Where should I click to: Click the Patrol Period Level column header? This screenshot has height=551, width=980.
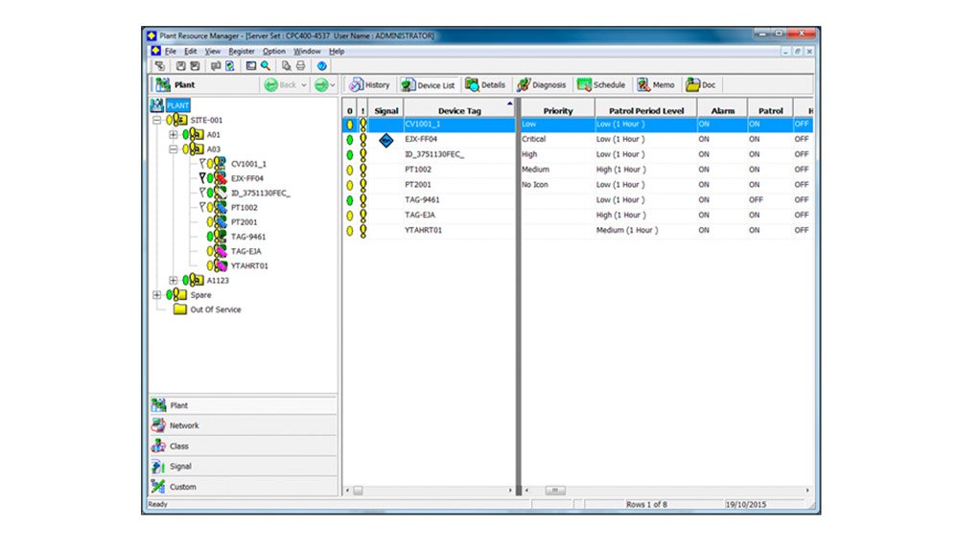point(646,110)
